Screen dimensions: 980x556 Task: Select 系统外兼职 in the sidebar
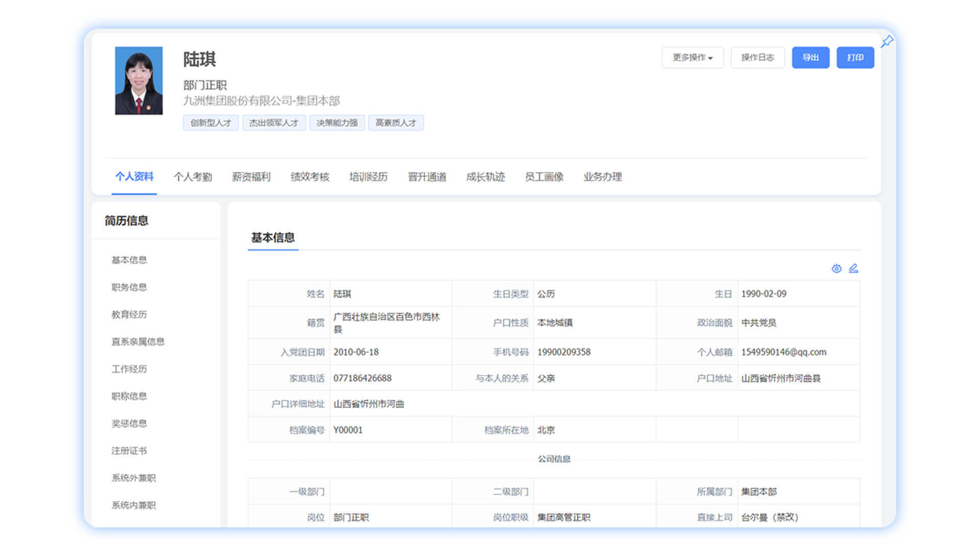[x=134, y=478]
